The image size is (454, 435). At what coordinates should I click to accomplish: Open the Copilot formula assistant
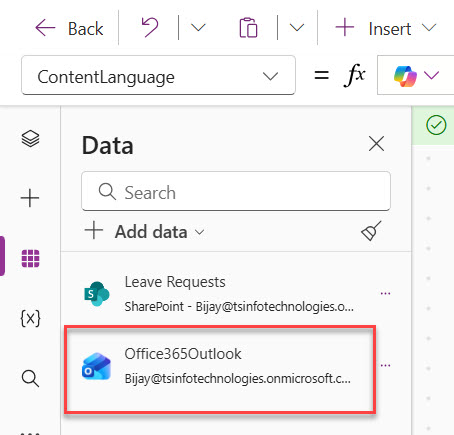click(x=405, y=76)
